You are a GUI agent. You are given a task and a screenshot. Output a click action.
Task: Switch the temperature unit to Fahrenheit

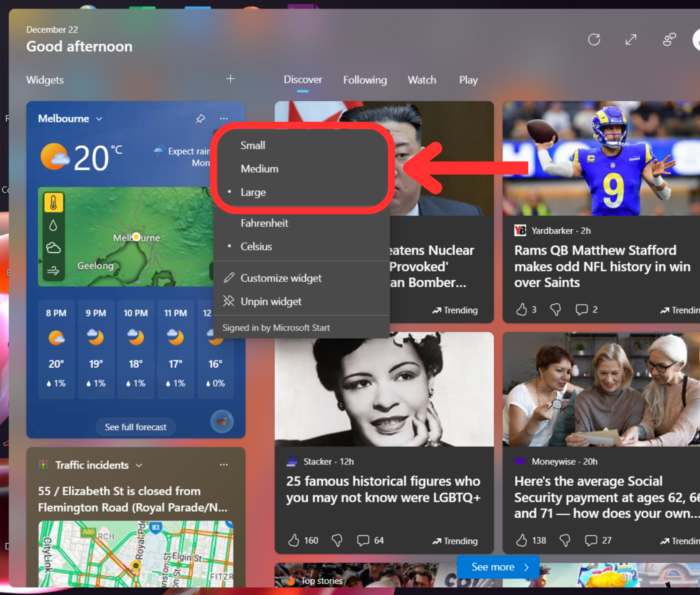click(x=264, y=223)
